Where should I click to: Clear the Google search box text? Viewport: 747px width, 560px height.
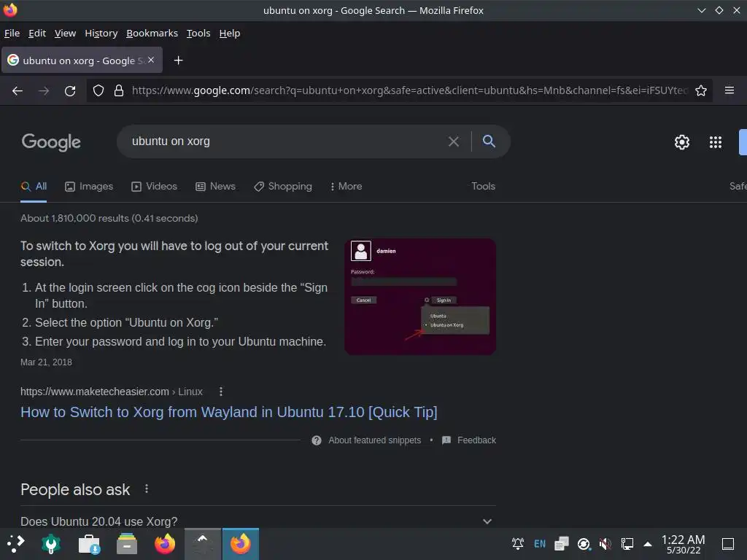(454, 141)
